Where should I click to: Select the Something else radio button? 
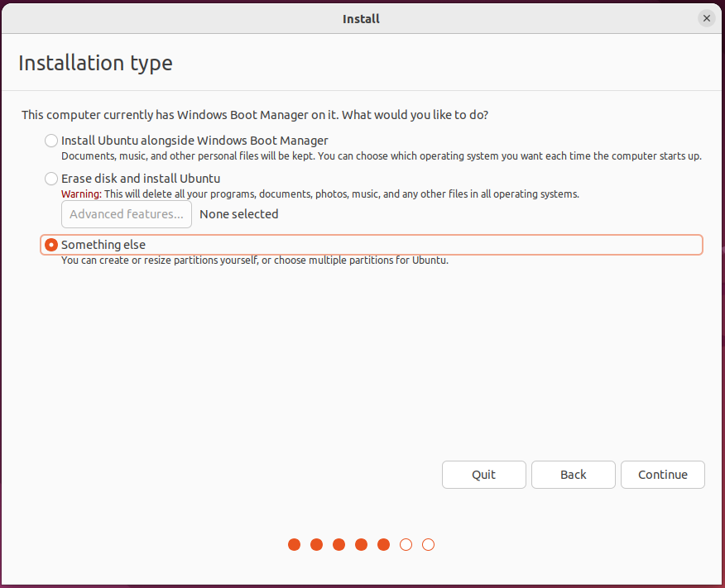(50, 244)
